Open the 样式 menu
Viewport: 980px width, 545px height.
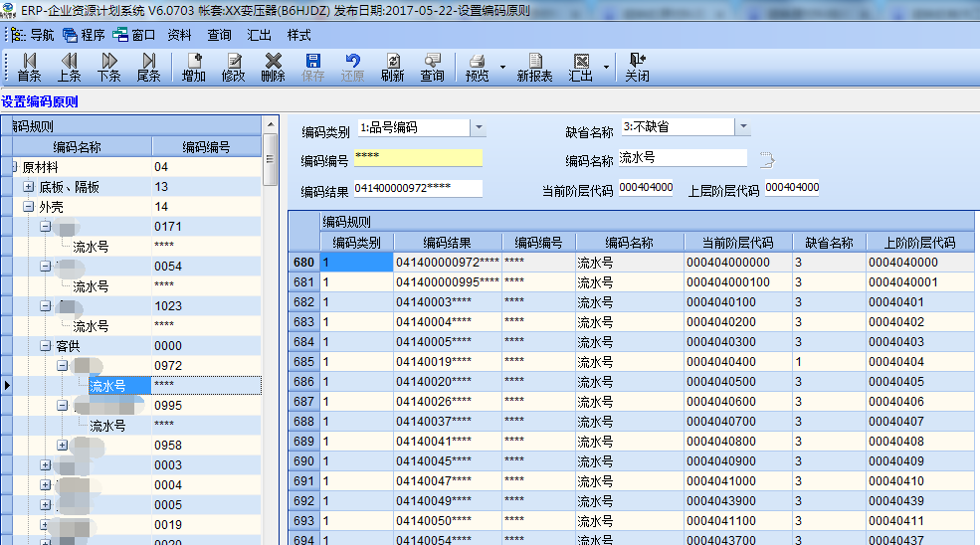point(298,35)
